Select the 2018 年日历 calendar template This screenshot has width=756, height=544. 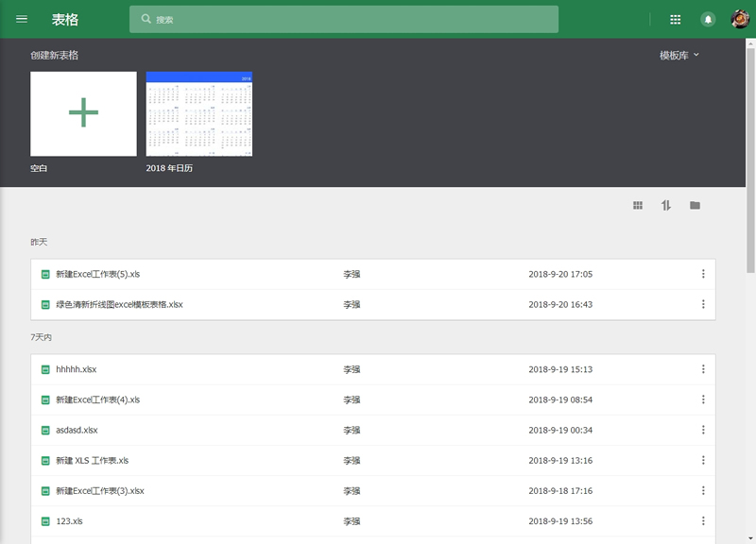[198, 113]
